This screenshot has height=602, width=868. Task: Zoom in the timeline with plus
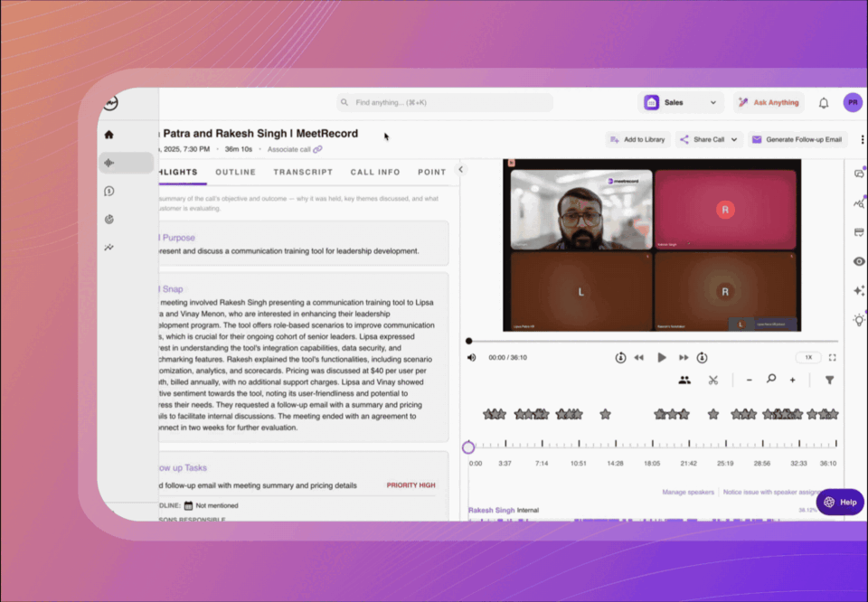[x=793, y=381]
